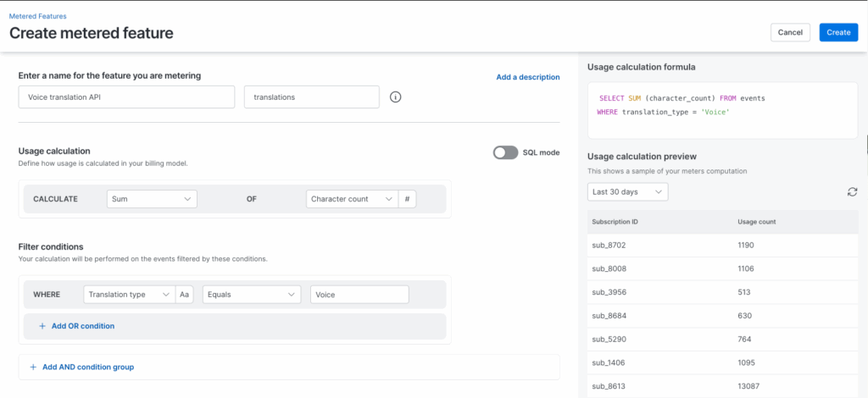Screen dimensions: 868x398
Task: Click the plus icon for AND group
Action: tap(33, 367)
